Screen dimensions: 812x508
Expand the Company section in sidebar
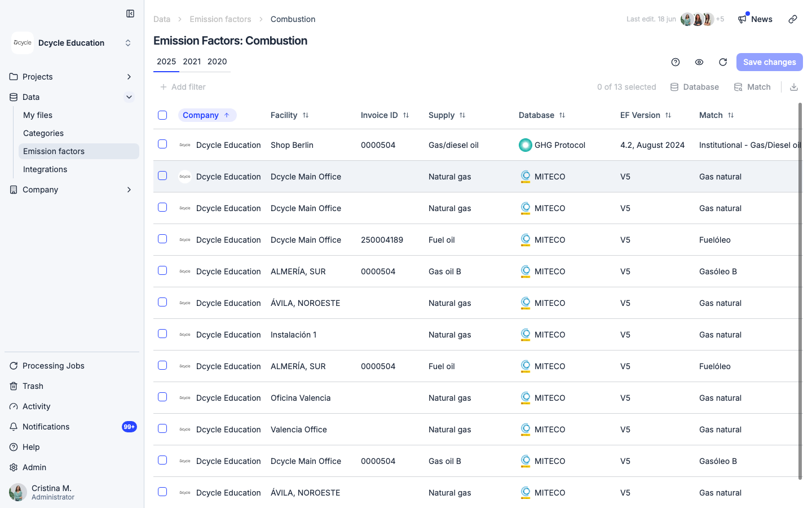[x=129, y=190]
